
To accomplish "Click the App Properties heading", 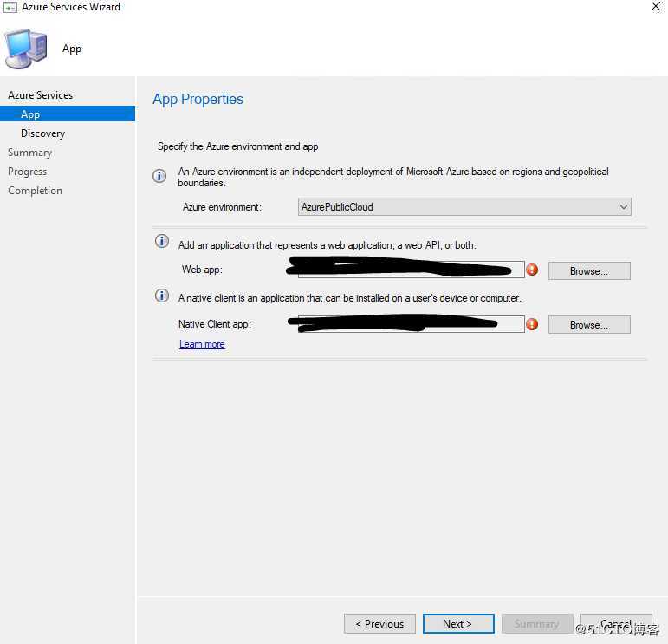I will (198, 100).
